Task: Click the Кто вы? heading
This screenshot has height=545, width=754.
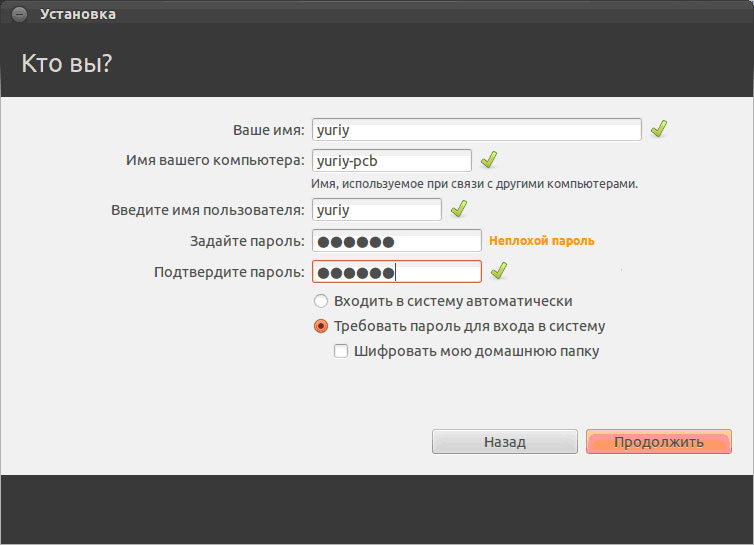Action: coord(67,63)
